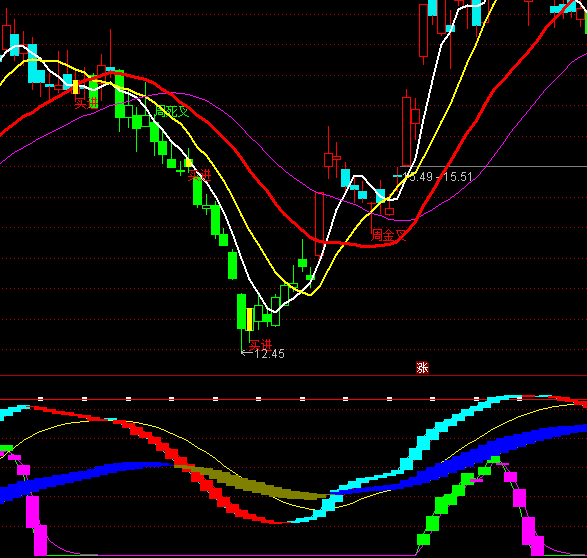587x558 pixels.
Task: Select the 周金叉 weekly golden cross label
Action: [389, 235]
